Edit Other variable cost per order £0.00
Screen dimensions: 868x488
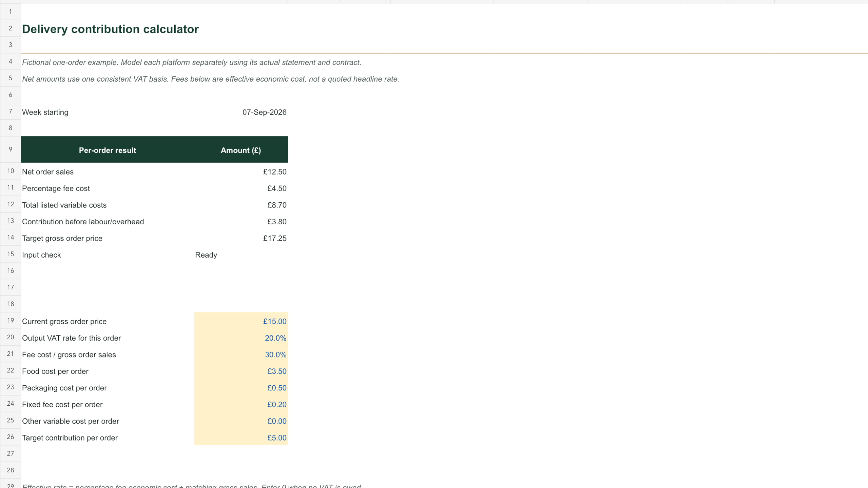(241, 421)
